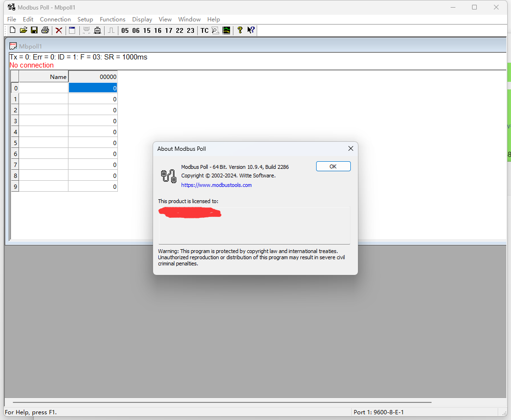Open the Connection menu
The image size is (511, 420).
point(55,19)
